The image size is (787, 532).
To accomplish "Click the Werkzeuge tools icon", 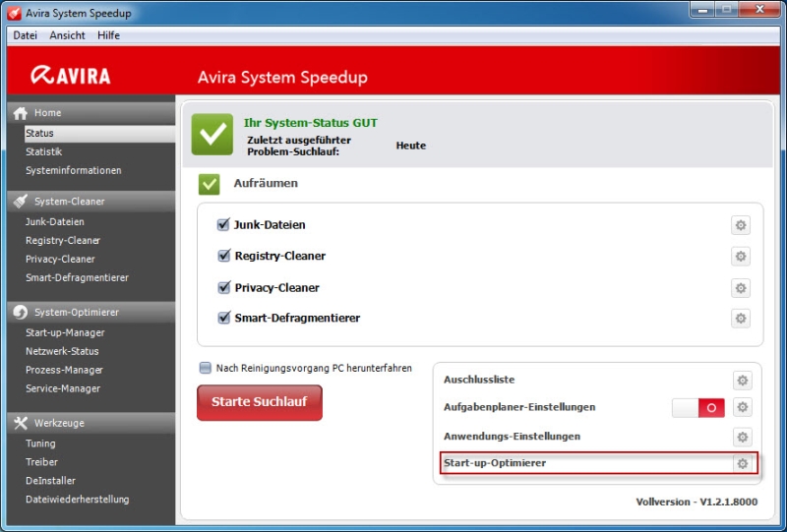I will click(x=20, y=423).
